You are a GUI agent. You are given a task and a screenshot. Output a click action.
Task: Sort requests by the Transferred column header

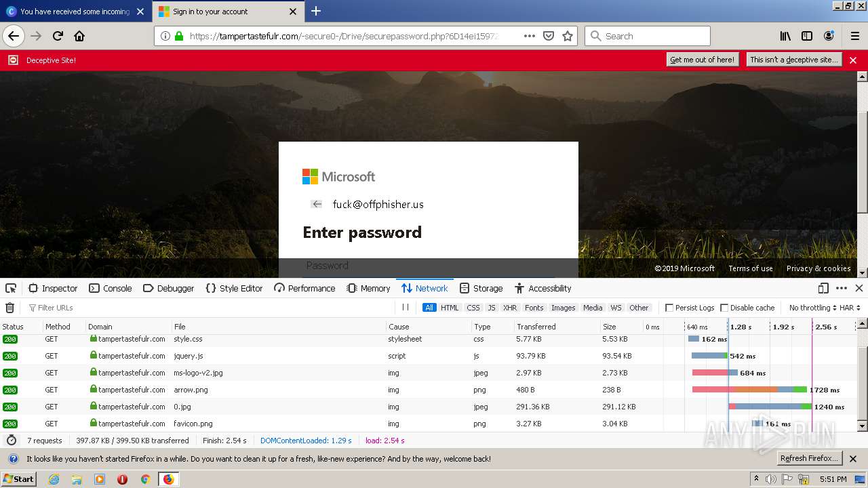pos(556,327)
